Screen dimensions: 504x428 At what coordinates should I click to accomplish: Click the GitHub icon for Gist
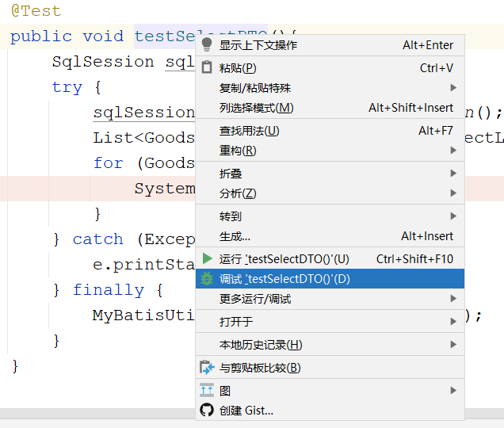click(207, 410)
